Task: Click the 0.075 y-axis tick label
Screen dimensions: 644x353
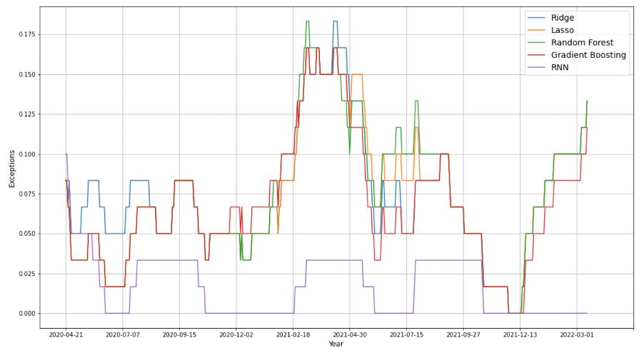Action: click(x=27, y=194)
